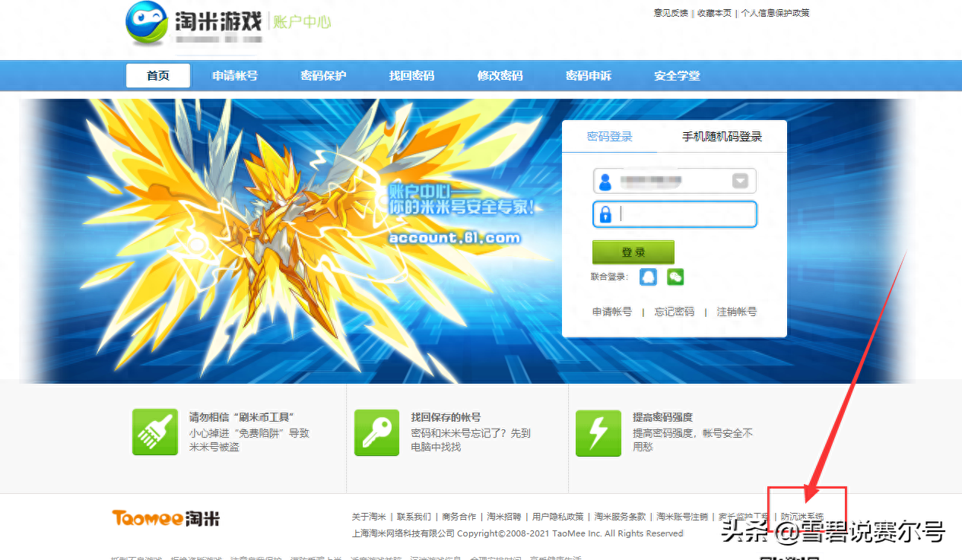
Task: Click the orange Taomee footer logo
Action: point(167,518)
